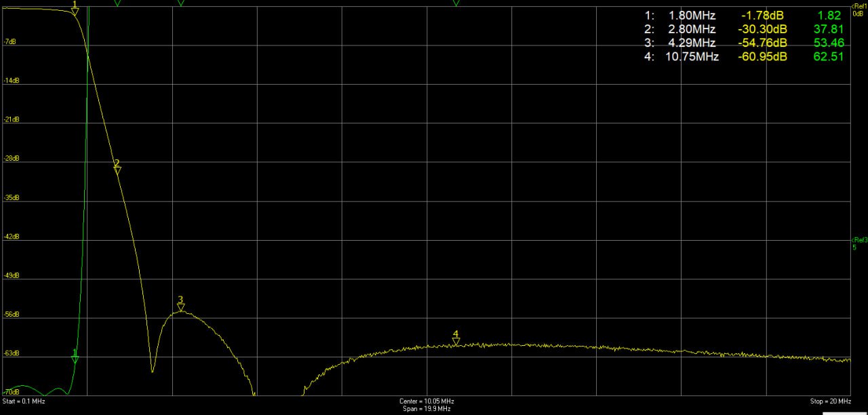Click the -42dB vertical axis label
Image resolution: width=868 pixels, height=415 pixels.
pyautogui.click(x=11, y=237)
